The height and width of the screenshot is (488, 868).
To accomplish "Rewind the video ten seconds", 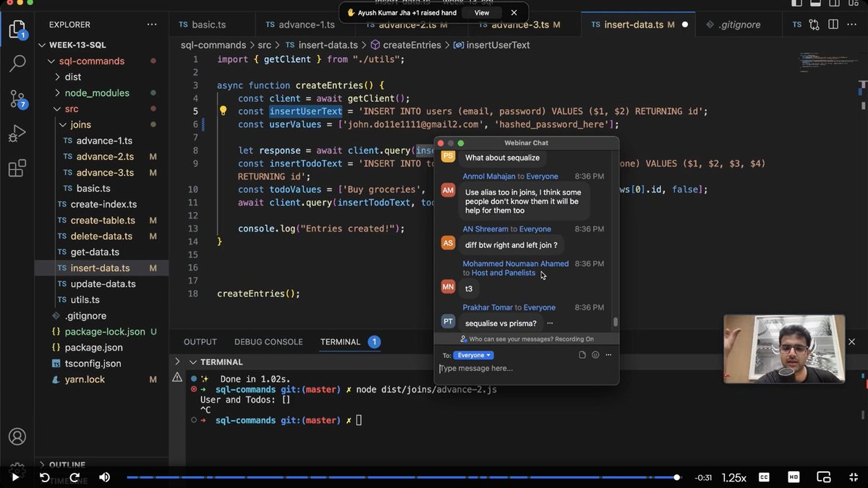I will 44,477.
